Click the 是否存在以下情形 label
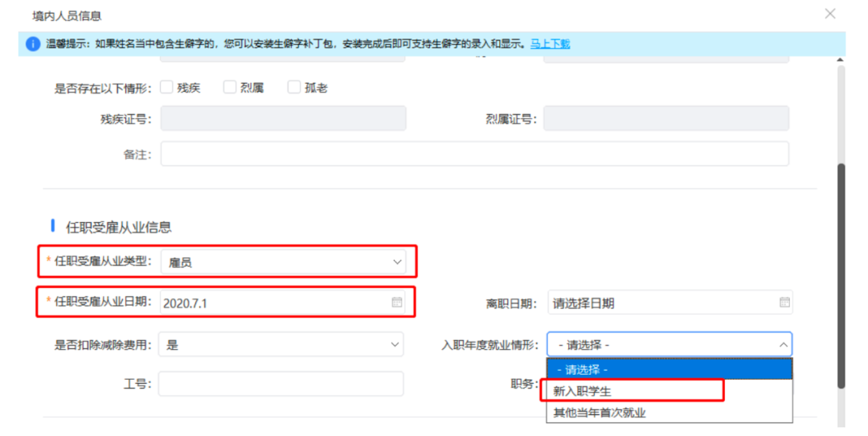Image resolution: width=868 pixels, height=436 pixels. click(x=102, y=88)
